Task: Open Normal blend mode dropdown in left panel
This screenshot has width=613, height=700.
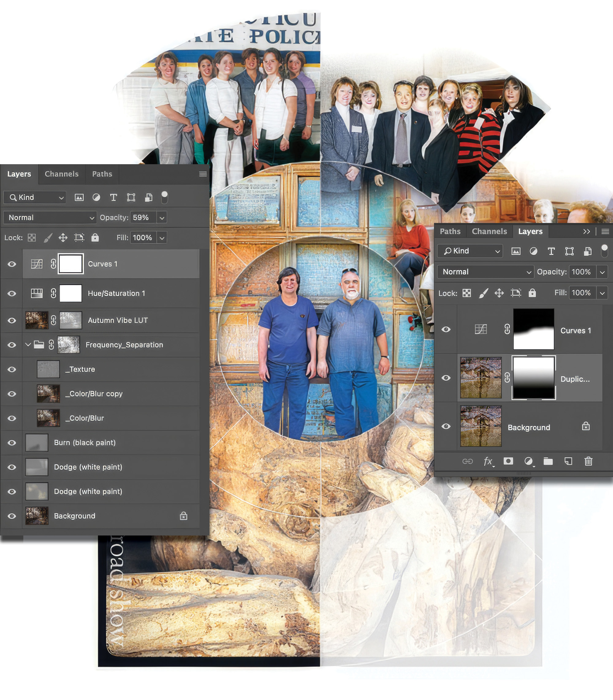Action: coord(50,218)
